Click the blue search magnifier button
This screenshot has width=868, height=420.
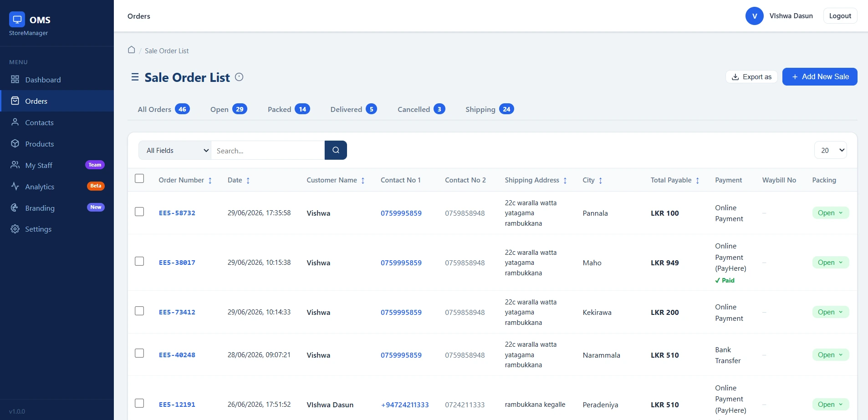336,150
